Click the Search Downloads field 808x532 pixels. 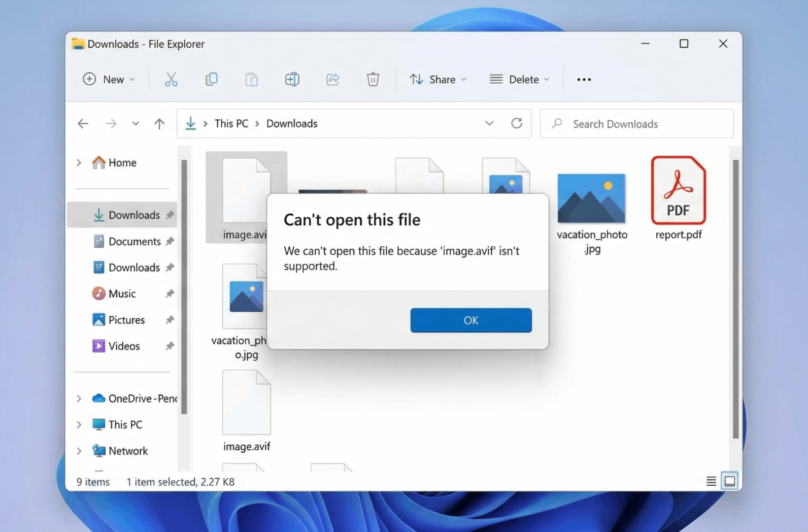pyautogui.click(x=636, y=124)
